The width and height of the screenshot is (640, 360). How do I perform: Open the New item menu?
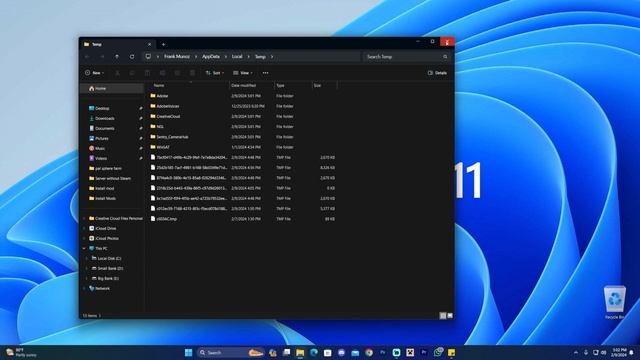click(x=94, y=73)
